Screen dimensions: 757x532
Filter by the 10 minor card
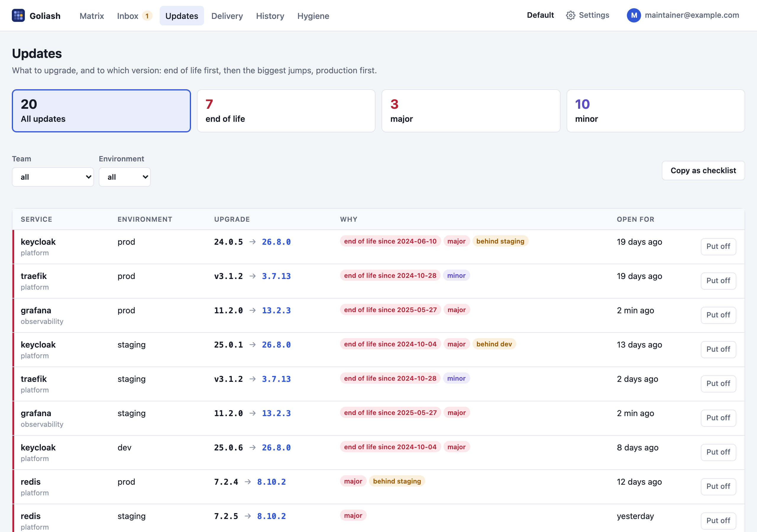[x=656, y=111]
